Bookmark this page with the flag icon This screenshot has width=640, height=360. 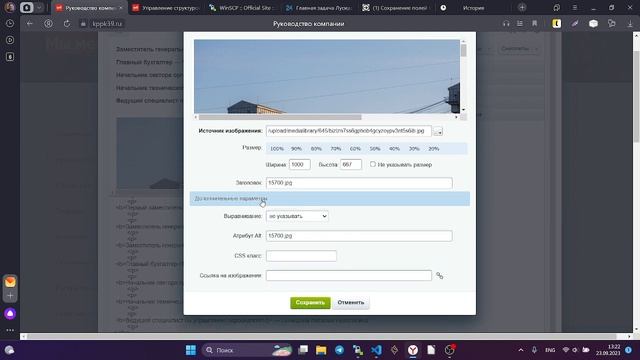pyautogui.click(x=534, y=24)
